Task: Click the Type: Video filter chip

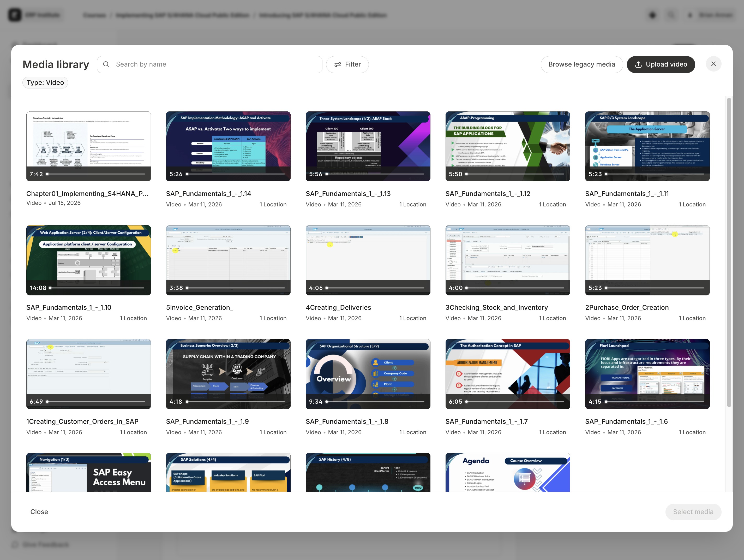Action: click(x=45, y=82)
